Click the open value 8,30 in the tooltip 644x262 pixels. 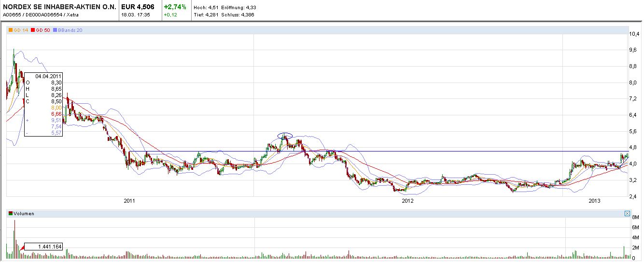[x=56, y=83]
